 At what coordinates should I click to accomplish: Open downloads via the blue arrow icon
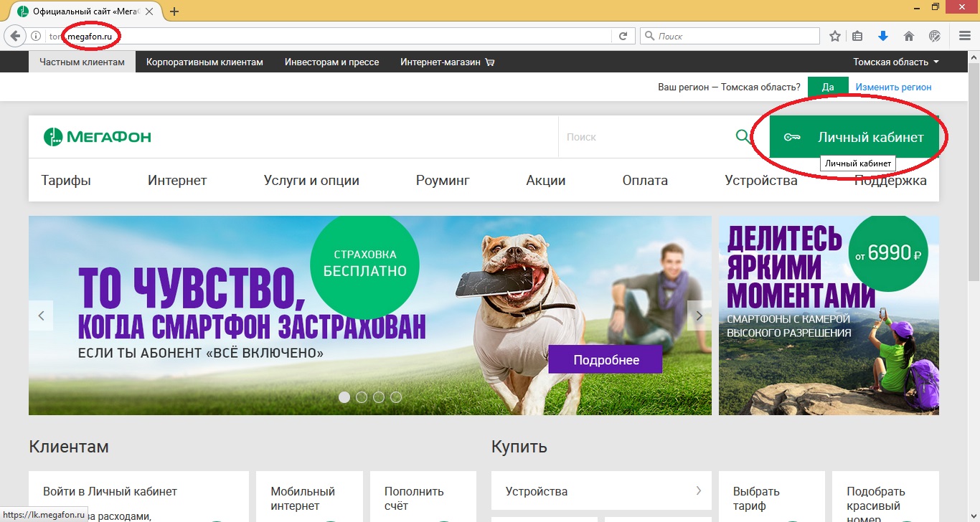(x=883, y=35)
